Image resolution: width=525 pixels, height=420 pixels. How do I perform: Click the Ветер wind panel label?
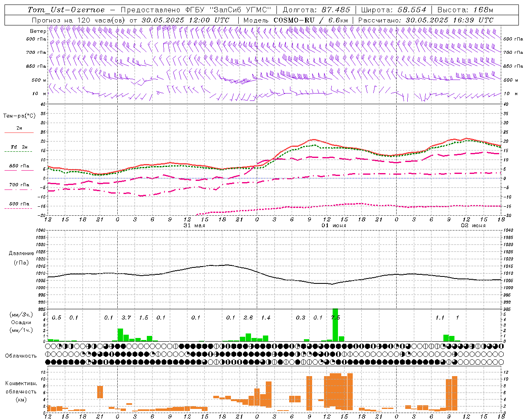[38, 31]
